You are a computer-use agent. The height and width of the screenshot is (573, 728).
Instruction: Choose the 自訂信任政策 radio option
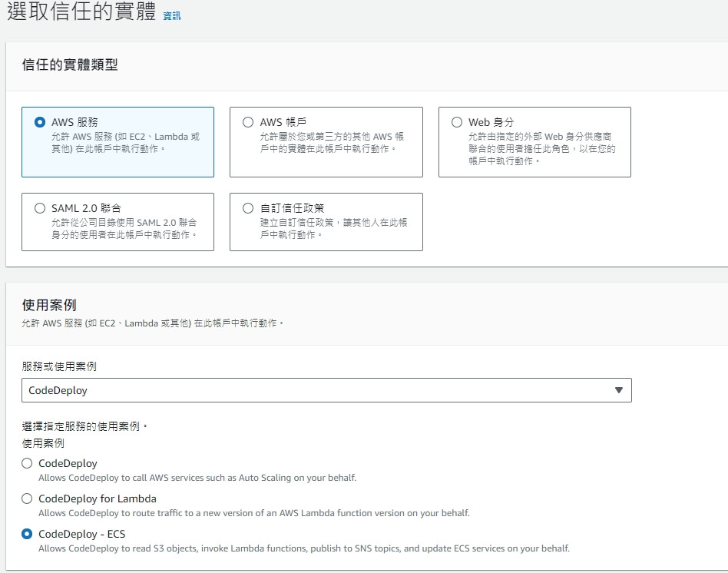pos(248,208)
